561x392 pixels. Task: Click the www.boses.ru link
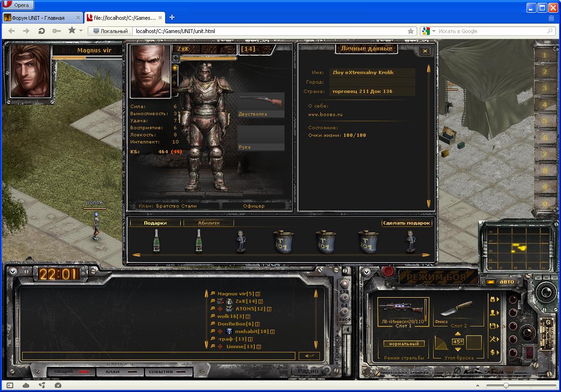click(325, 115)
